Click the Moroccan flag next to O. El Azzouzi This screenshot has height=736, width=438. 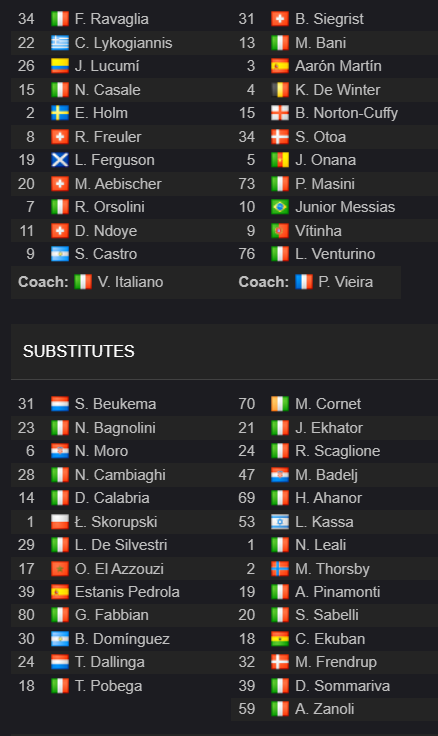tap(60, 568)
